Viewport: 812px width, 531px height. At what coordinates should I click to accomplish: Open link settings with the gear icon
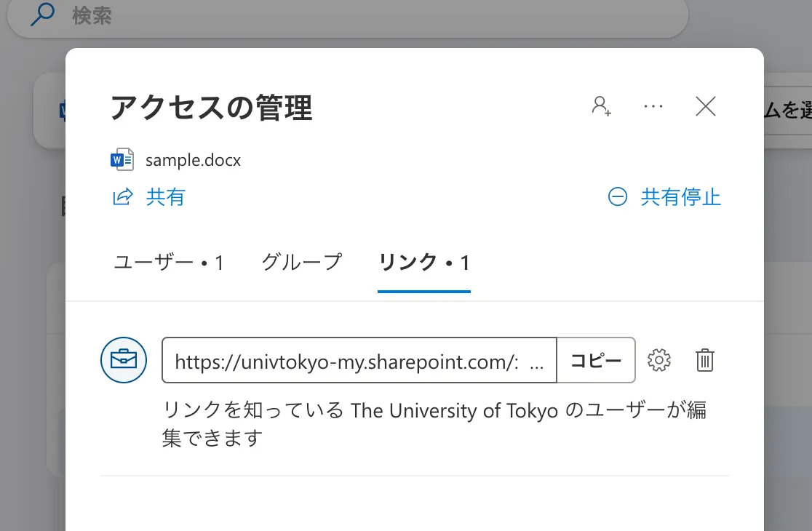coord(658,360)
